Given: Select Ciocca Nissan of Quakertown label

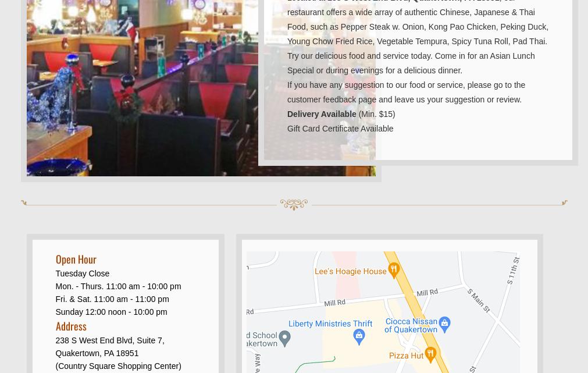Looking at the screenshot, I should pyautogui.click(x=411, y=325).
